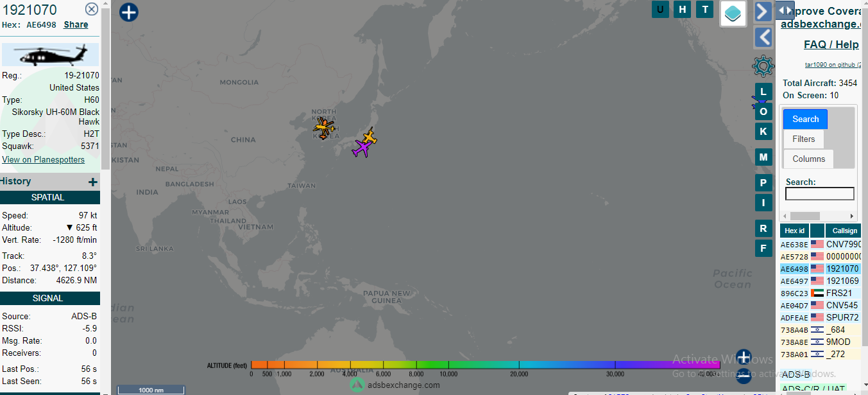
Task: Select table row 738A8E 9MOD
Action: click(x=821, y=342)
